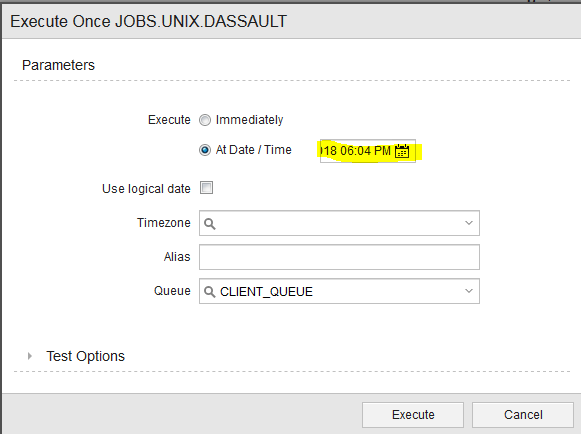This screenshot has height=434, width=581.
Task: Open the Timezone dropdown arrow
Action: 469,223
